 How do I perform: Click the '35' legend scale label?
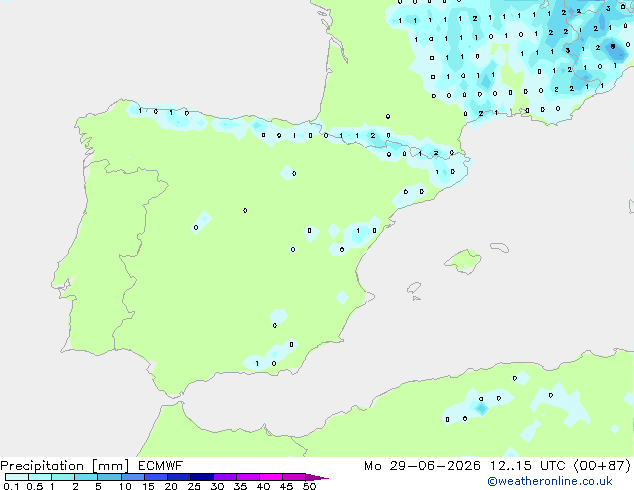point(240,486)
